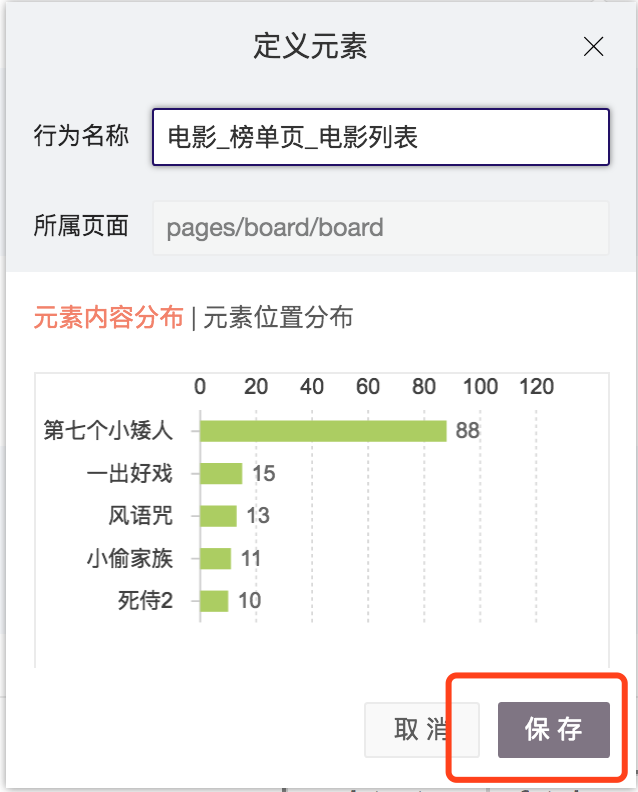The height and width of the screenshot is (792, 638).
Task: Click the 第七个小矮人 chart label
Action: [x=109, y=431]
